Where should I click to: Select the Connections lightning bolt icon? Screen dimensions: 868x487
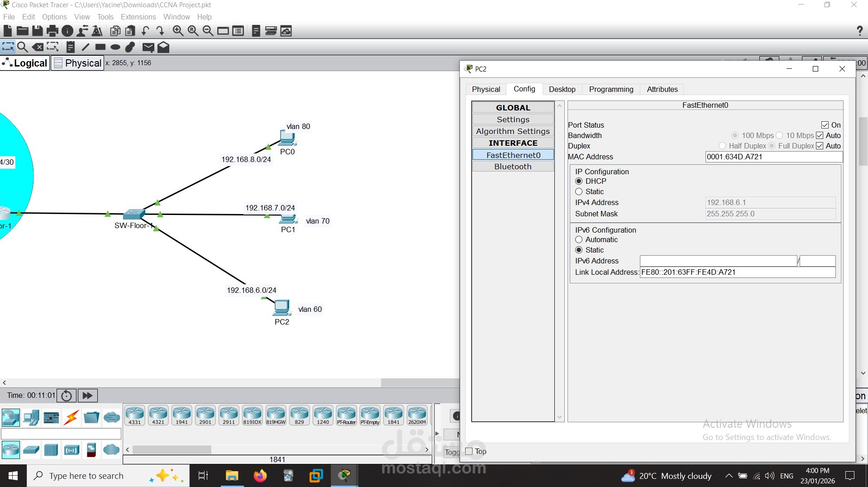tap(71, 417)
